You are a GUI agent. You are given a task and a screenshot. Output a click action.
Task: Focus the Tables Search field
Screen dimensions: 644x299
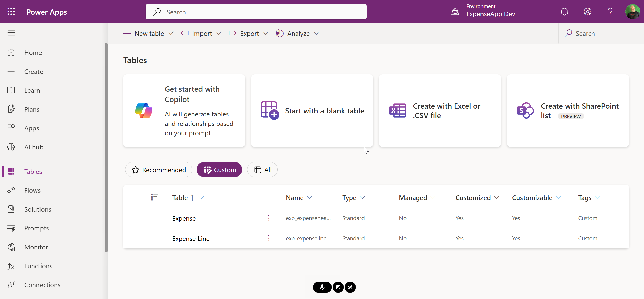pos(601,33)
